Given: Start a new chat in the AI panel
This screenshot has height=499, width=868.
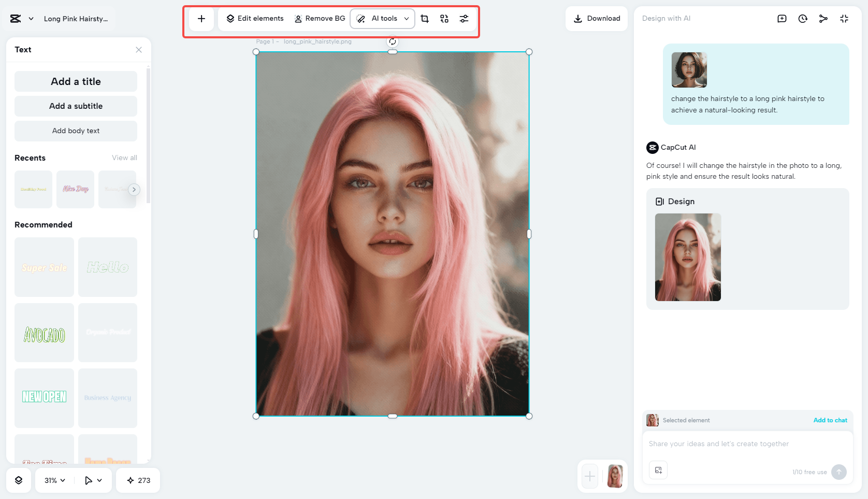Looking at the screenshot, I should [x=782, y=18].
